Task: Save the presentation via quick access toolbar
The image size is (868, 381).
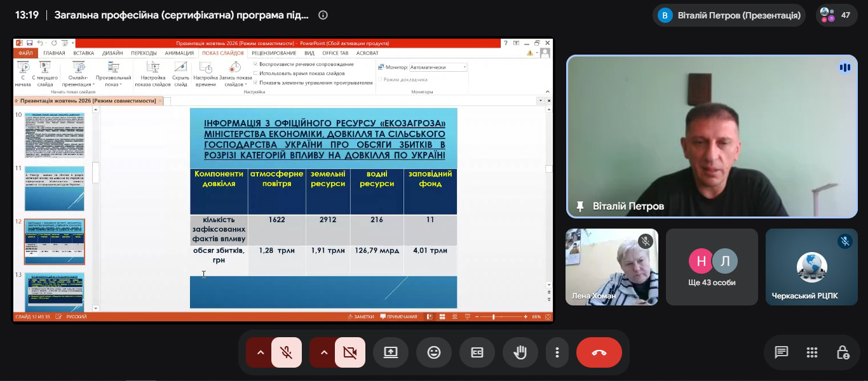Action: (29, 43)
